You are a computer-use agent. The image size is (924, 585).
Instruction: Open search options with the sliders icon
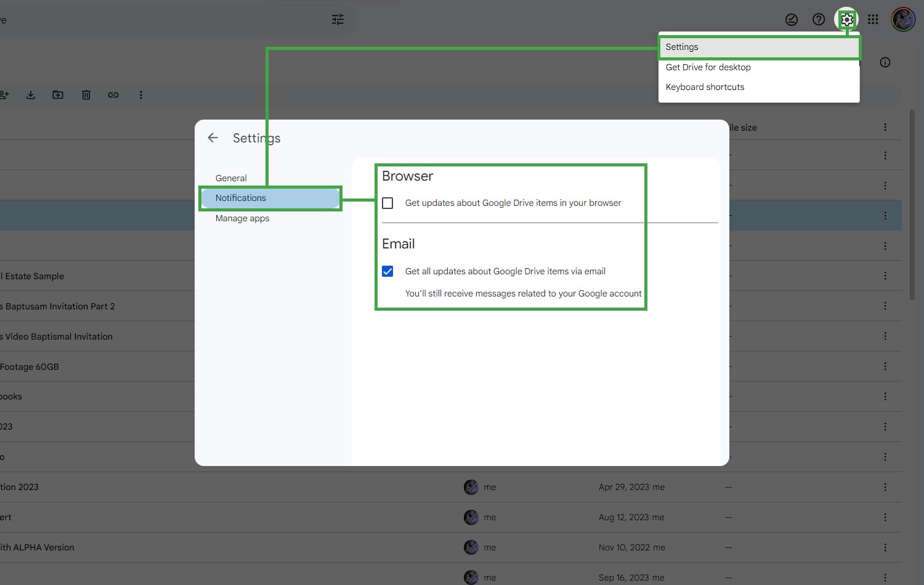pos(338,19)
